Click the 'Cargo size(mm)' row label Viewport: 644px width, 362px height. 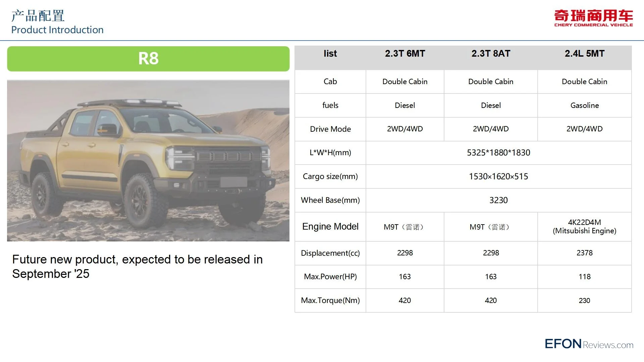pos(330,176)
